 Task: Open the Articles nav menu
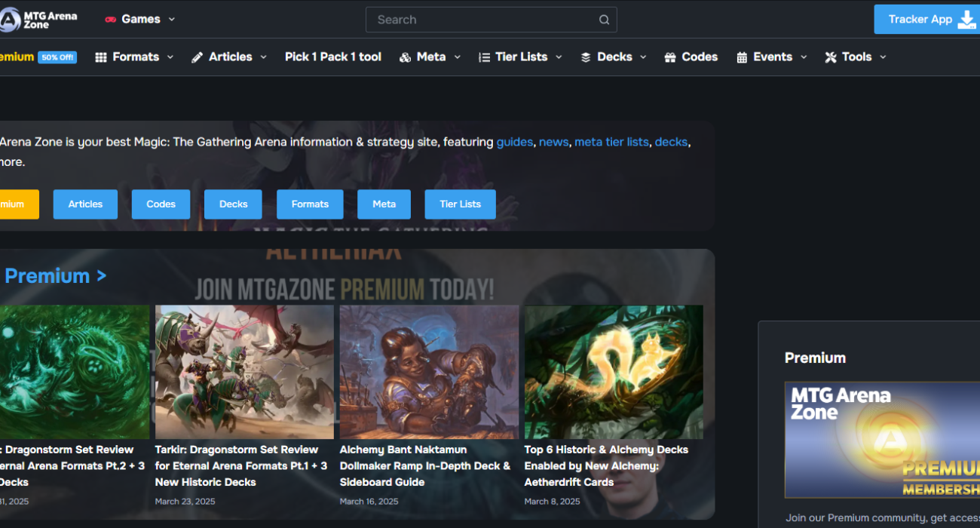point(231,57)
